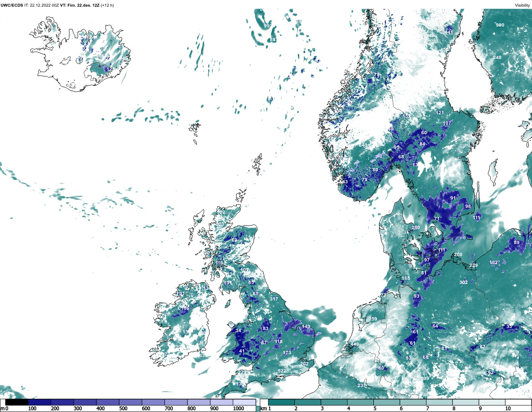Click the '118' value over England

(278, 341)
